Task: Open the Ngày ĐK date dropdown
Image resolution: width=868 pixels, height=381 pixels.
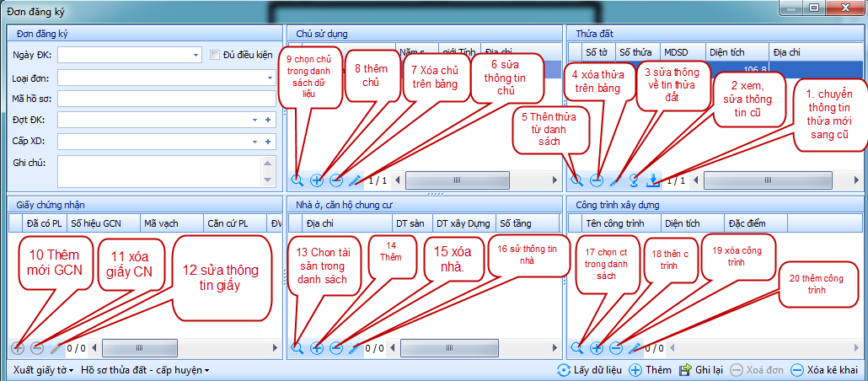Action: coord(195,55)
